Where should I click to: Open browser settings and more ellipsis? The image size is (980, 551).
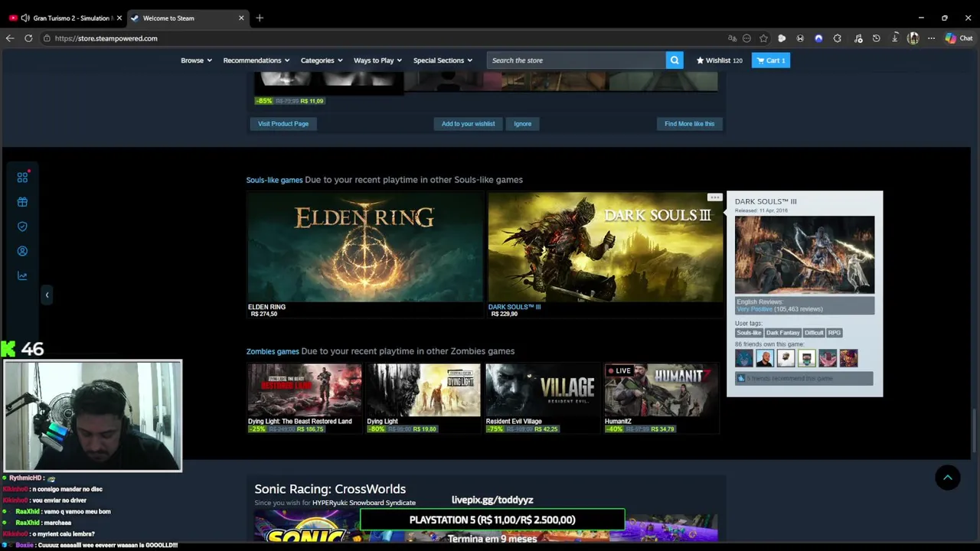(x=931, y=38)
